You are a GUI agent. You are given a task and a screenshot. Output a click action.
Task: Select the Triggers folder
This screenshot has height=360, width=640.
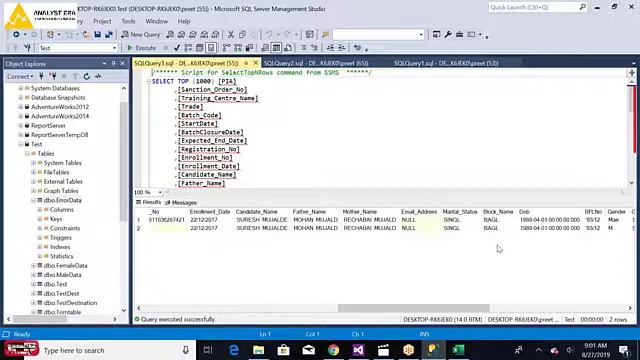click(61, 238)
